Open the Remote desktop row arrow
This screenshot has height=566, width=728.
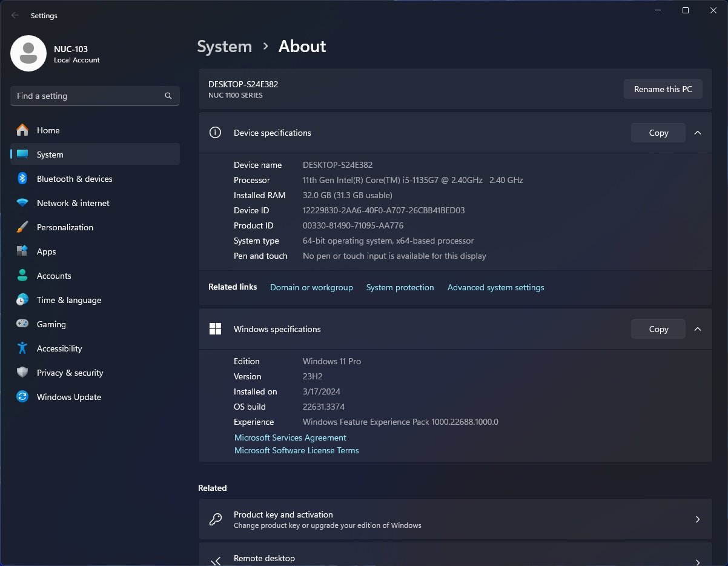click(x=698, y=562)
